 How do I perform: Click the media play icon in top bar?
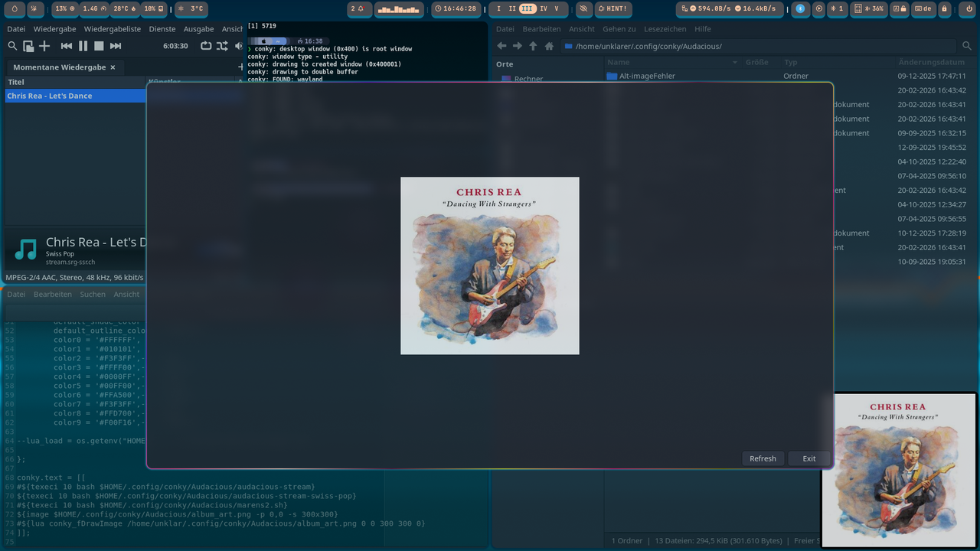tap(819, 8)
